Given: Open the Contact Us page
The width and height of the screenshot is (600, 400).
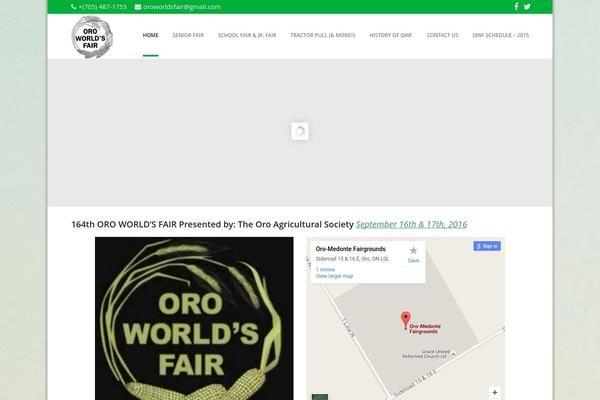Looking at the screenshot, I should 442,35.
